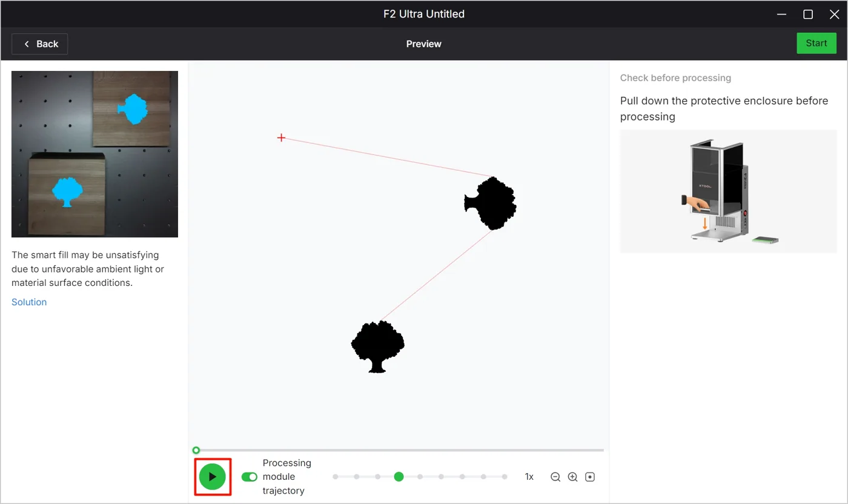The height and width of the screenshot is (504, 848).
Task: Click the protective enclosure illustration
Action: pyautogui.click(x=728, y=191)
